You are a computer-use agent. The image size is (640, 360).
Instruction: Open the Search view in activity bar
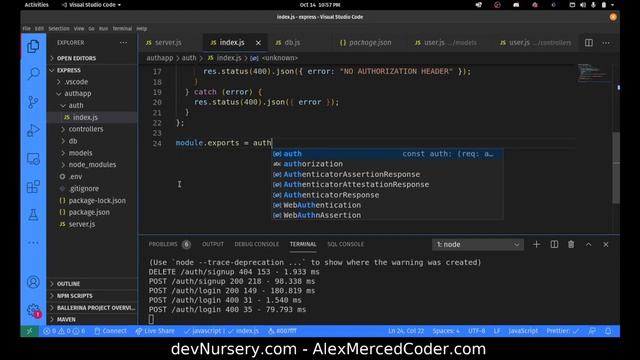point(33,74)
